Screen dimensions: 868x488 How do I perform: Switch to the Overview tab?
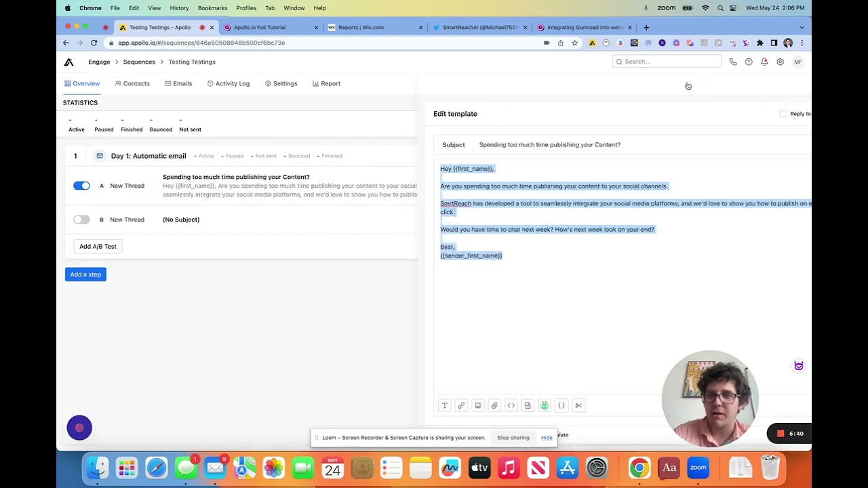click(x=82, y=83)
